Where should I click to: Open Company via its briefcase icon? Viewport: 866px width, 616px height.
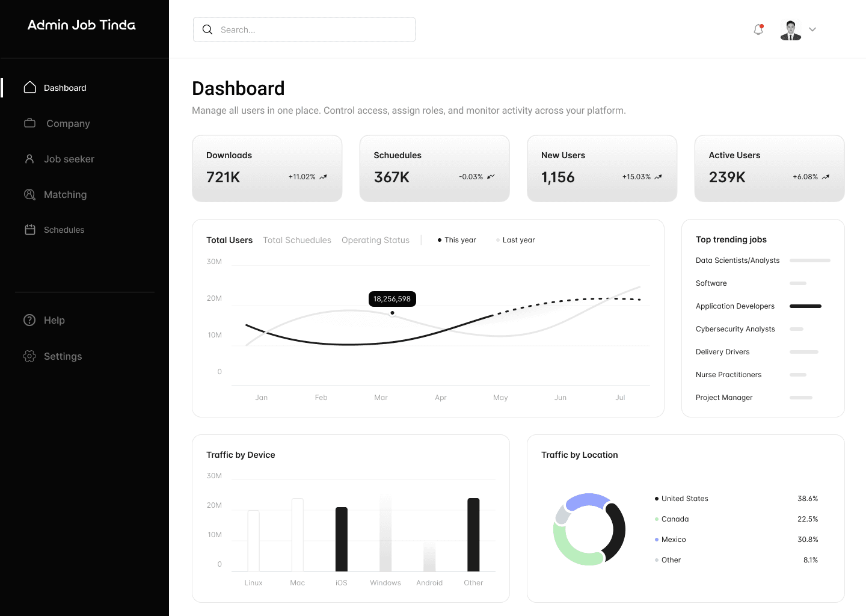pos(30,123)
